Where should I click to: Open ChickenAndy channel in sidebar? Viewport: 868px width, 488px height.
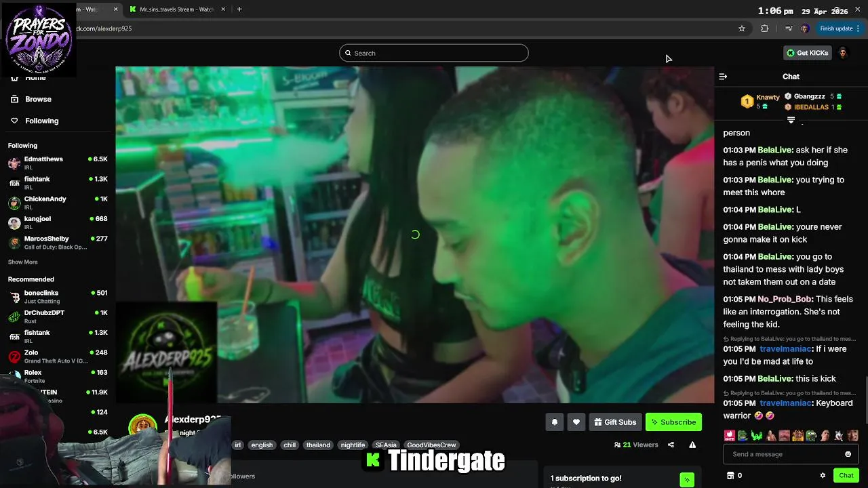(x=58, y=203)
